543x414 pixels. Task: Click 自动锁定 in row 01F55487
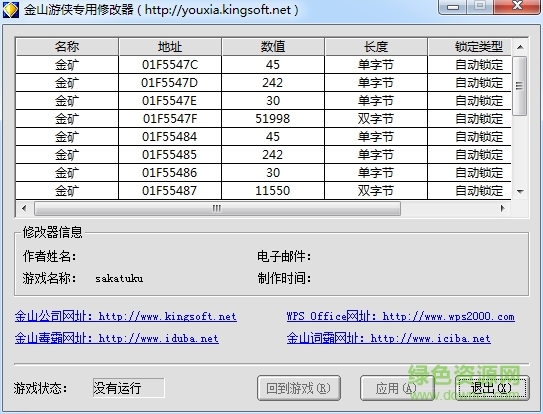coord(470,191)
